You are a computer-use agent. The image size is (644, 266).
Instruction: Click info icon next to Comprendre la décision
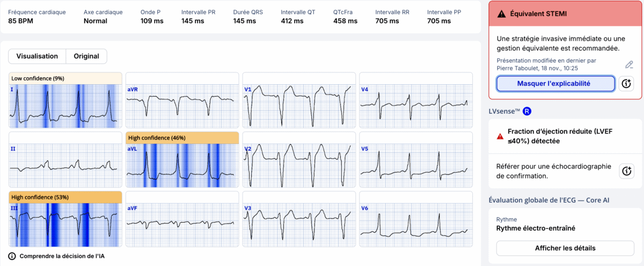tap(12, 256)
